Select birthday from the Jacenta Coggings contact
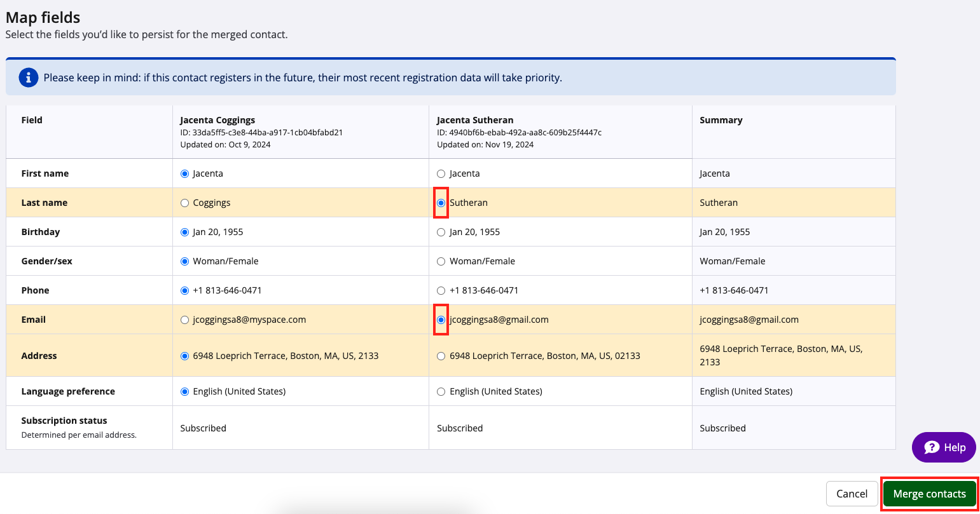 click(x=185, y=232)
